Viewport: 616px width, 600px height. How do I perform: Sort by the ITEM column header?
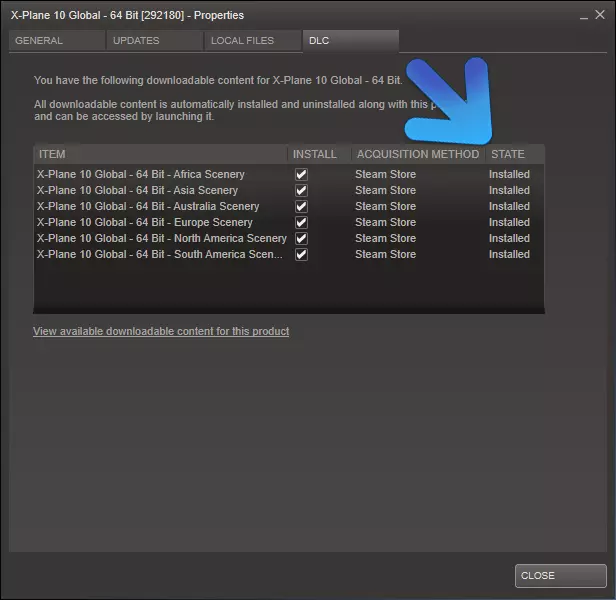click(x=160, y=154)
